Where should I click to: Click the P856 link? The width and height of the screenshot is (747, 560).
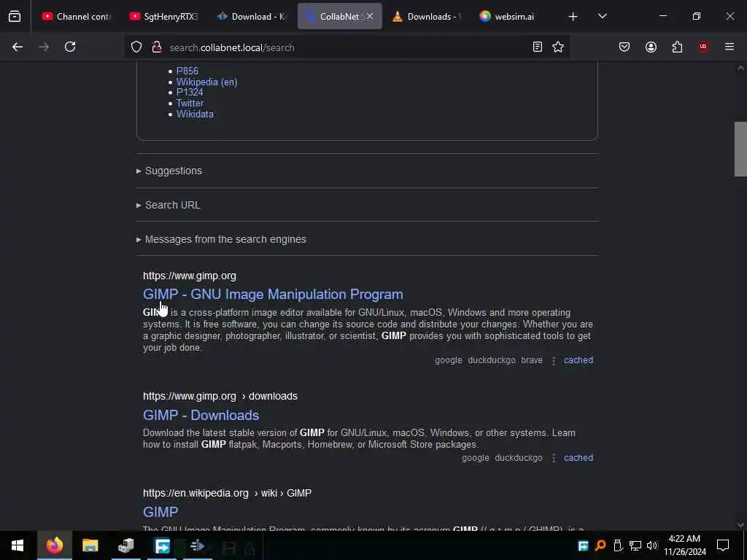[x=187, y=71]
